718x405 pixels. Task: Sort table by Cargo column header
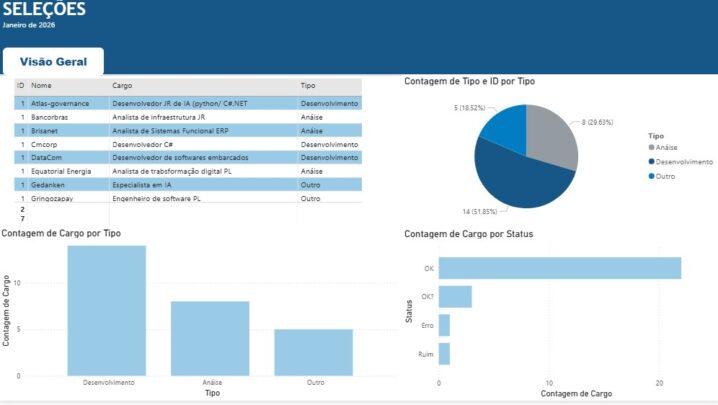(x=122, y=86)
